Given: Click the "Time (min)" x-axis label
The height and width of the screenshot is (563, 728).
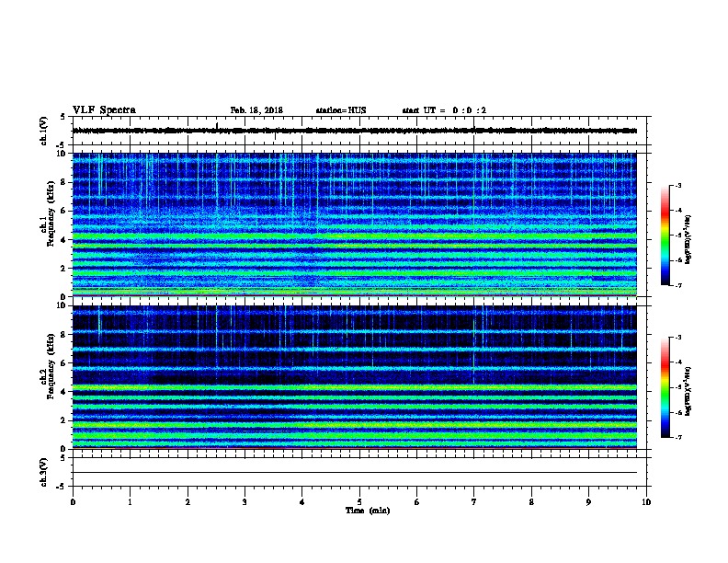Looking at the screenshot, I should coord(368,511).
